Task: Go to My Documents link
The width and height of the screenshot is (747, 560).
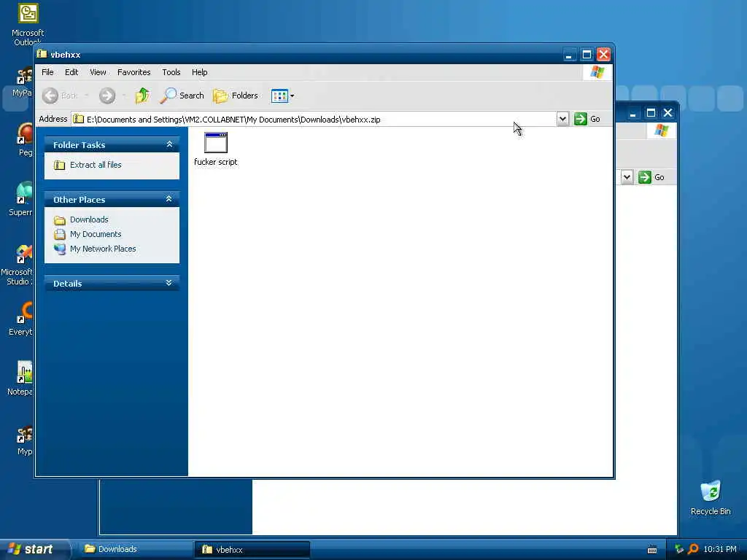Action: [96, 234]
